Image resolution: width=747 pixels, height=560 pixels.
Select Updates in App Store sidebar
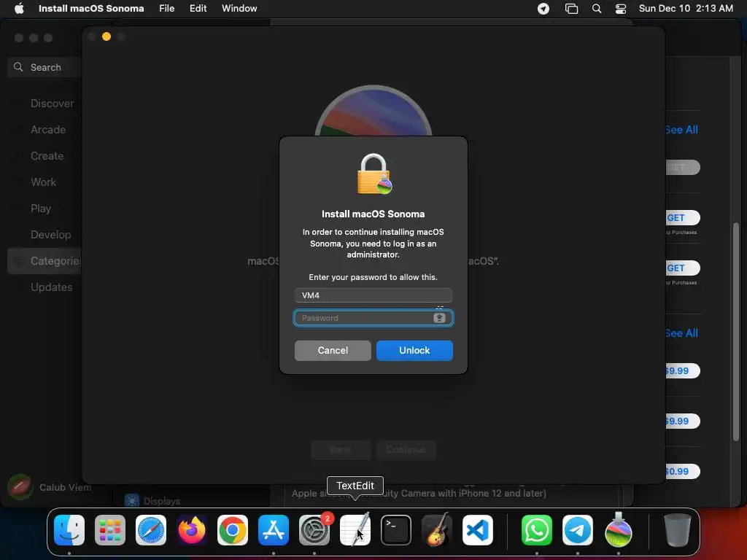[x=52, y=287]
